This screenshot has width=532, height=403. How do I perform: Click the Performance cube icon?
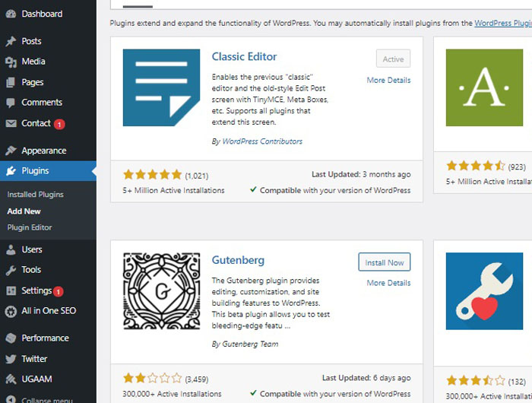coord(11,338)
